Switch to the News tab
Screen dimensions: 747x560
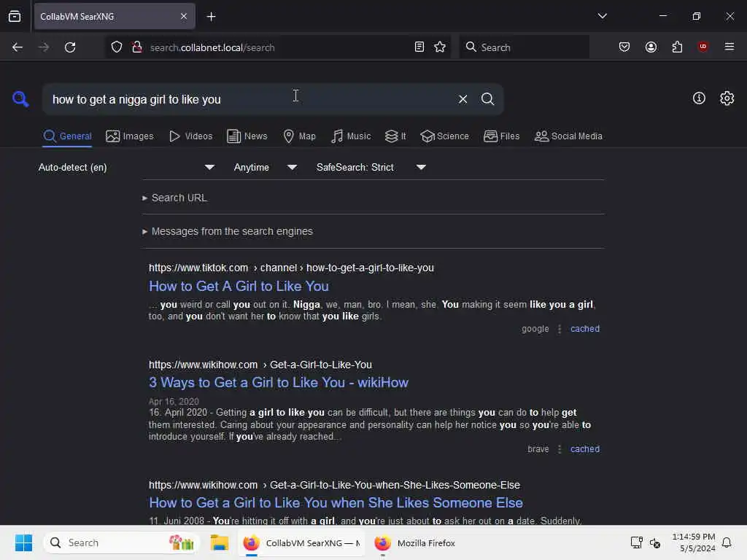pyautogui.click(x=247, y=136)
